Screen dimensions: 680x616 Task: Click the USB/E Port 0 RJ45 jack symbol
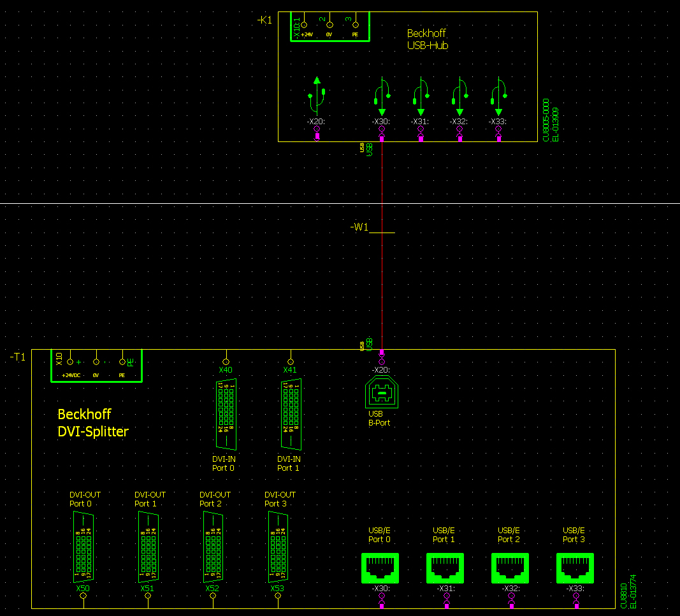[x=380, y=568]
